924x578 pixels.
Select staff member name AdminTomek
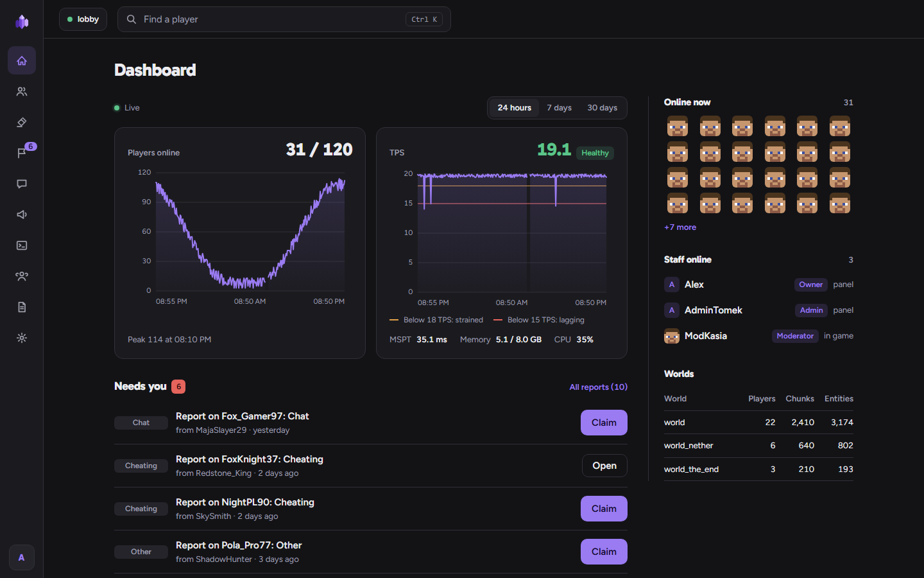point(714,310)
